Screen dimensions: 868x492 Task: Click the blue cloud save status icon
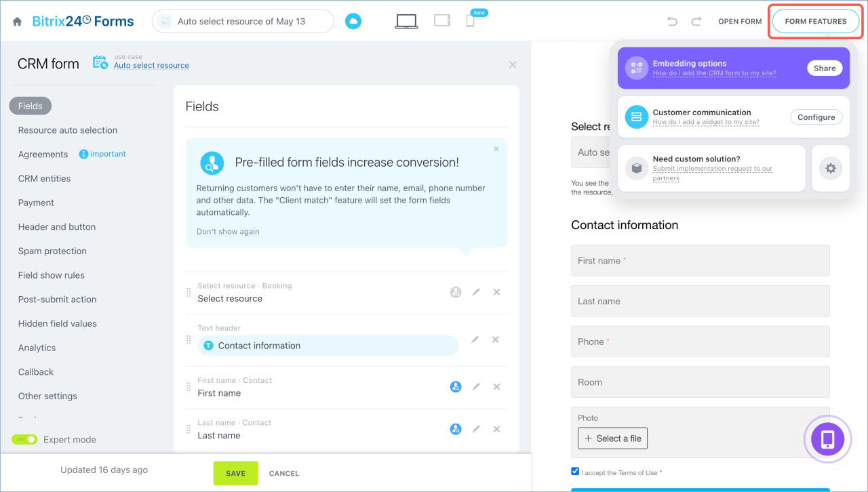tap(353, 22)
